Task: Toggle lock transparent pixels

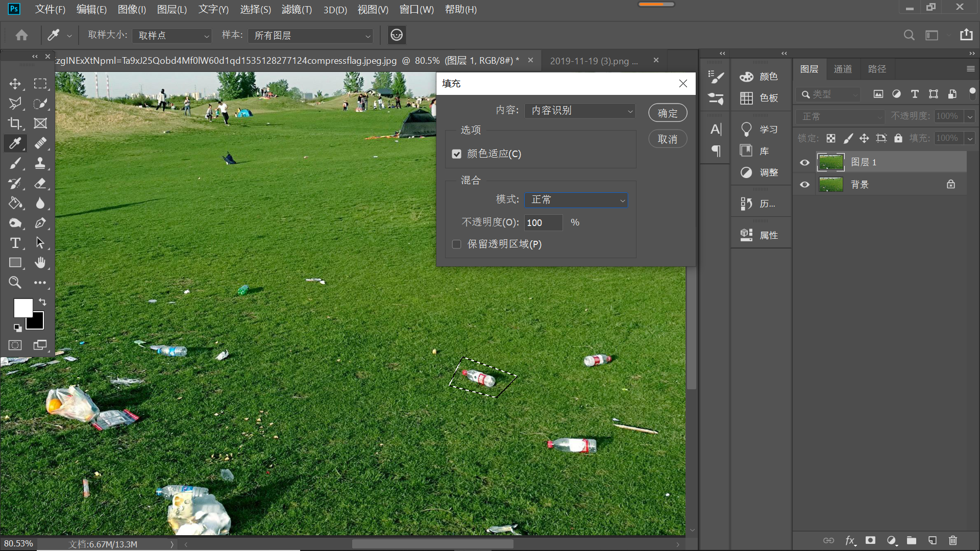Action: [831, 138]
